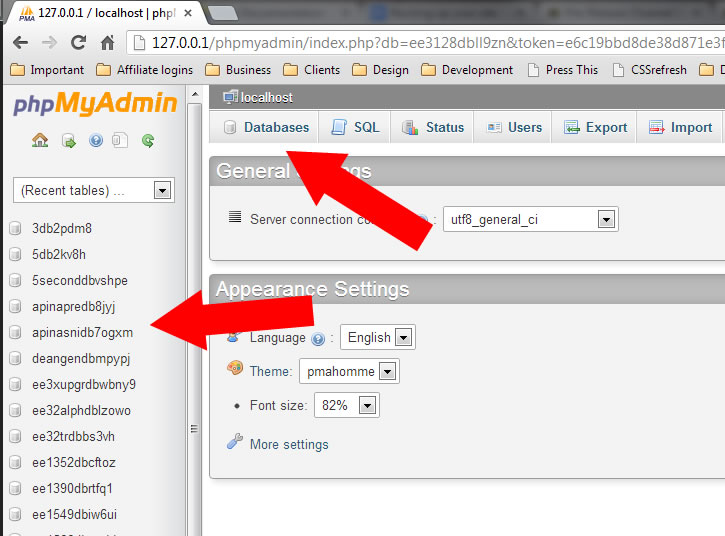Select database ee32alphdblzowo

click(81, 410)
